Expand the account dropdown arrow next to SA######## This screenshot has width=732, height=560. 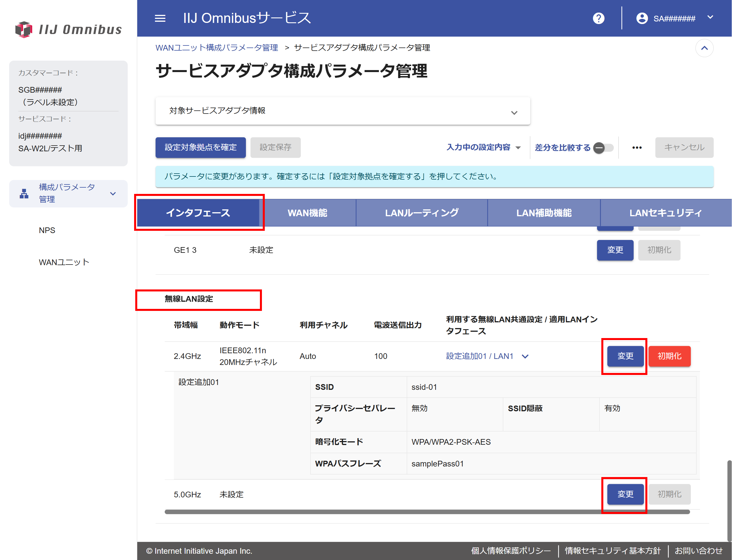710,17
